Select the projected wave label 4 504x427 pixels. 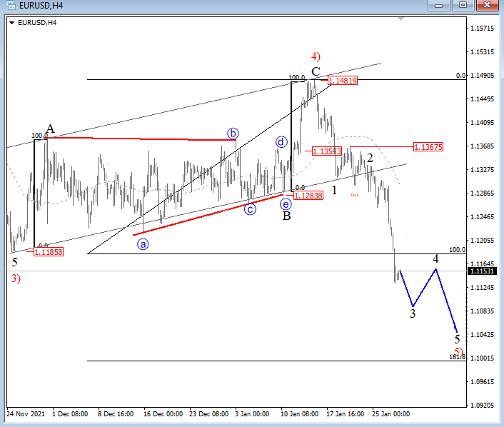click(x=435, y=258)
